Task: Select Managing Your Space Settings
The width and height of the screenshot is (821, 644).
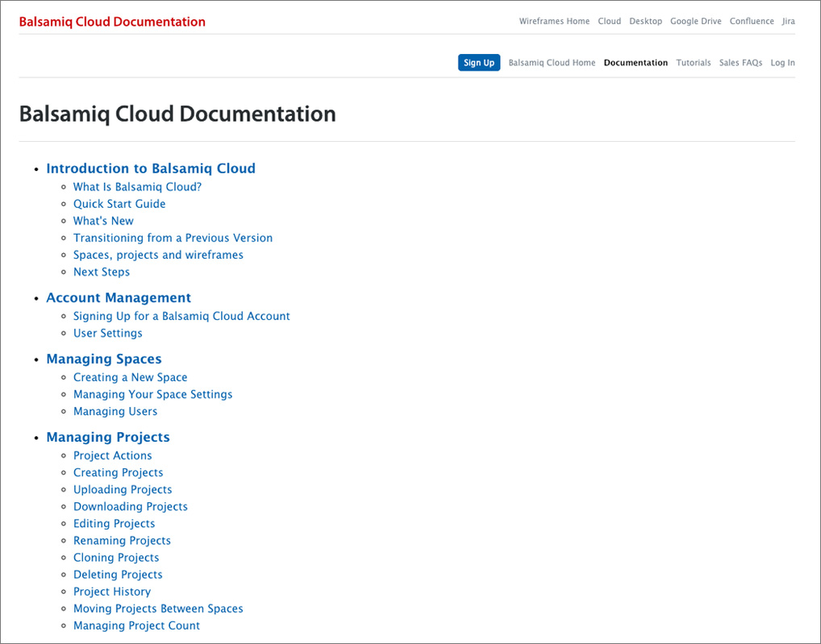Action: (x=152, y=394)
